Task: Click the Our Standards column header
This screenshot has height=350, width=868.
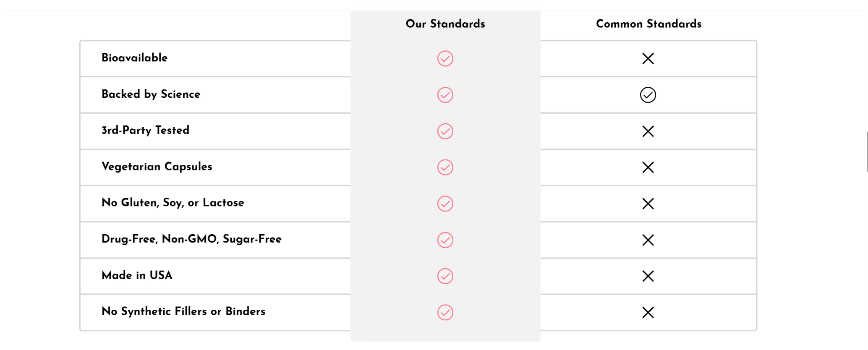Action: coord(445,24)
